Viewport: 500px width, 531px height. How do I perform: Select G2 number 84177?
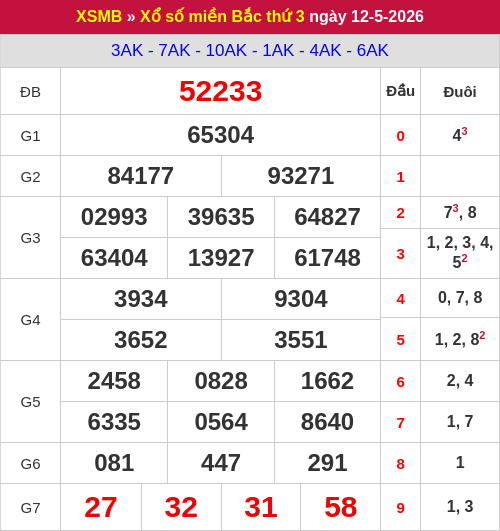[x=141, y=176]
